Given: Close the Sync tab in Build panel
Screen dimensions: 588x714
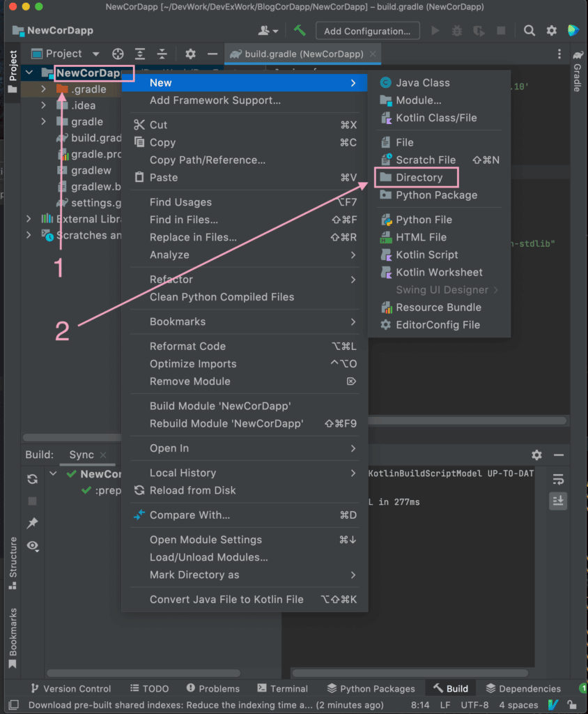Looking at the screenshot, I should point(103,455).
